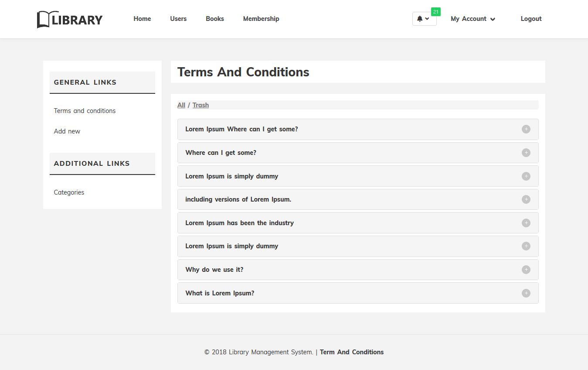Viewport: 588px width, 370px height.
Task: Open Categories under Additional Links
Action: [69, 192]
